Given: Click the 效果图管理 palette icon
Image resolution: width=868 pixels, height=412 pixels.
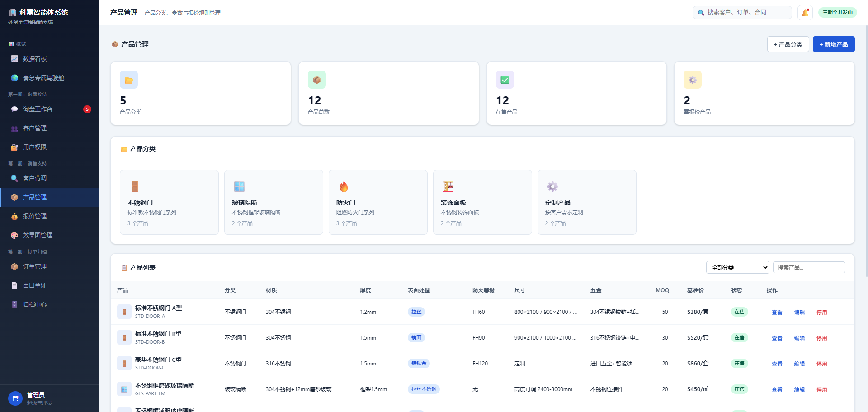Looking at the screenshot, I should pos(14,235).
